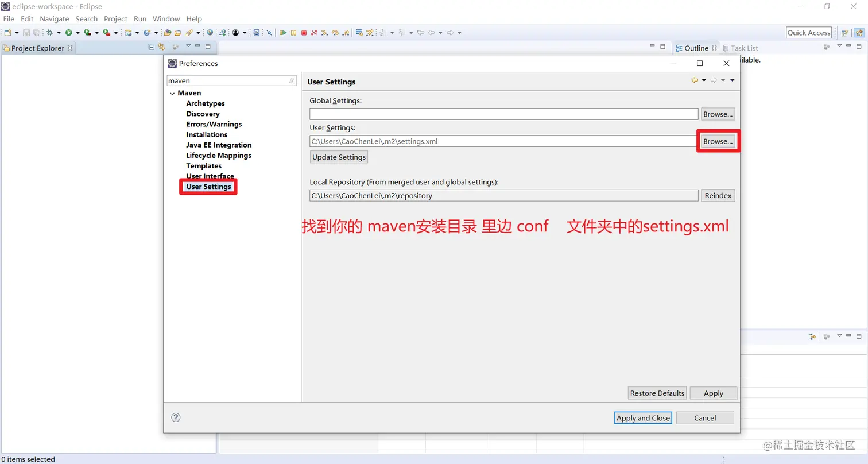The height and width of the screenshot is (464, 868).
Task: Select Installations in the Maven tree
Action: tap(207, 134)
